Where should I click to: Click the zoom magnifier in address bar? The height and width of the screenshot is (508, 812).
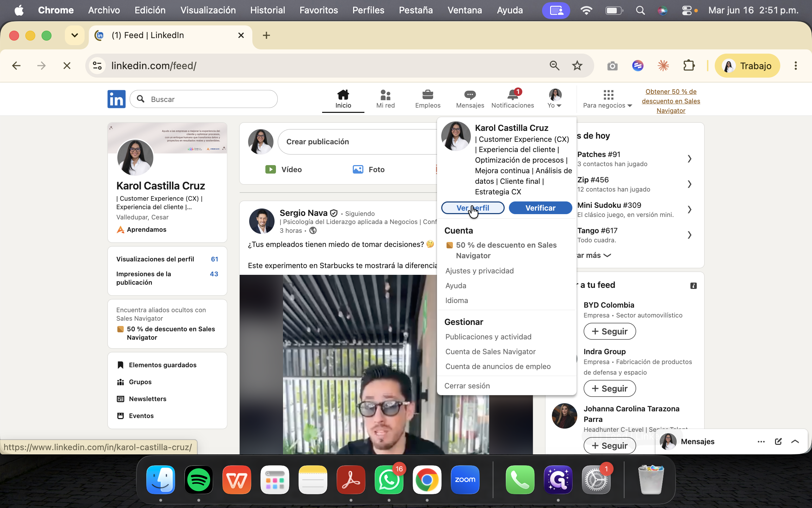pos(554,66)
